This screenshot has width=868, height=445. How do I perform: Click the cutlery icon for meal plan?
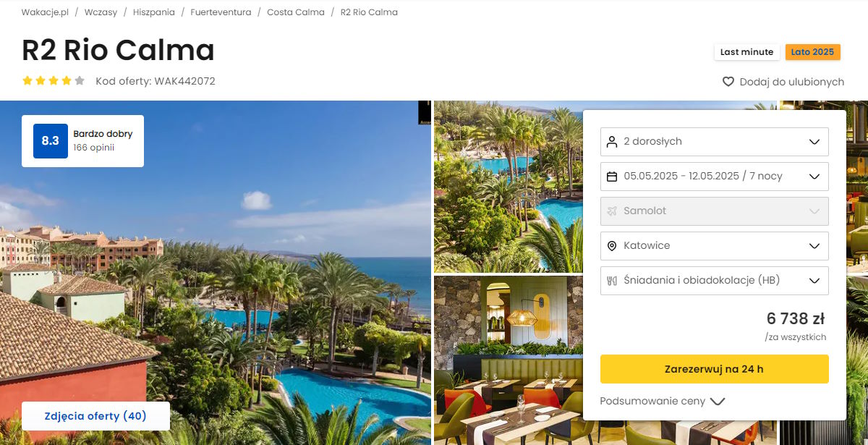(x=612, y=280)
